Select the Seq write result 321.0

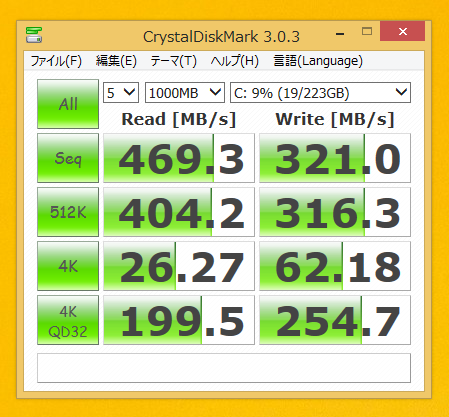[335, 158]
